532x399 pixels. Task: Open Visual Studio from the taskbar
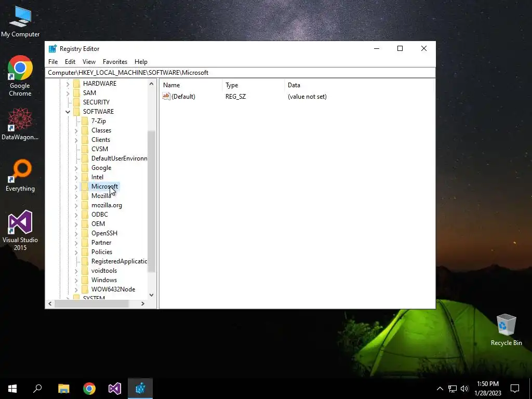[x=115, y=389]
